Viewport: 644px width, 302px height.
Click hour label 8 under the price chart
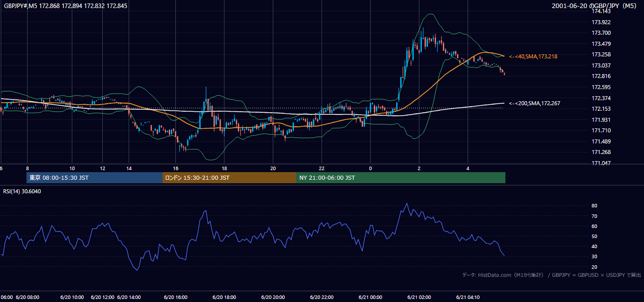(27, 169)
